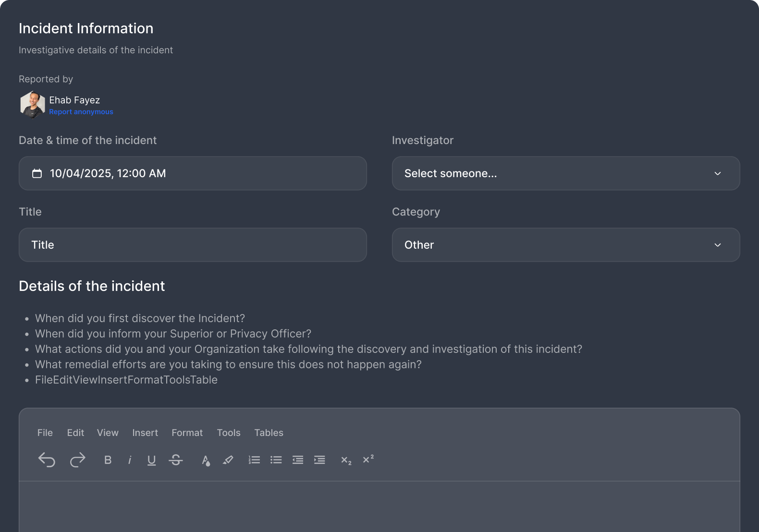Open the Investigator dropdown
The width and height of the screenshot is (759, 532).
(566, 173)
